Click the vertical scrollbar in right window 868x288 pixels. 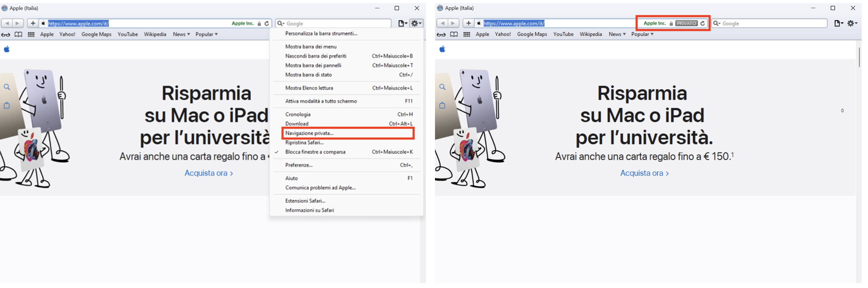click(x=859, y=57)
